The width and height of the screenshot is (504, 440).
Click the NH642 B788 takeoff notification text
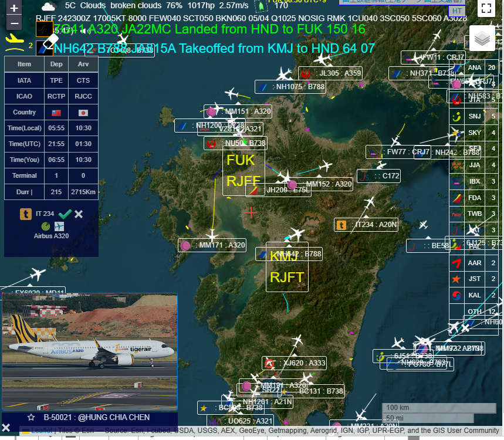coord(214,49)
